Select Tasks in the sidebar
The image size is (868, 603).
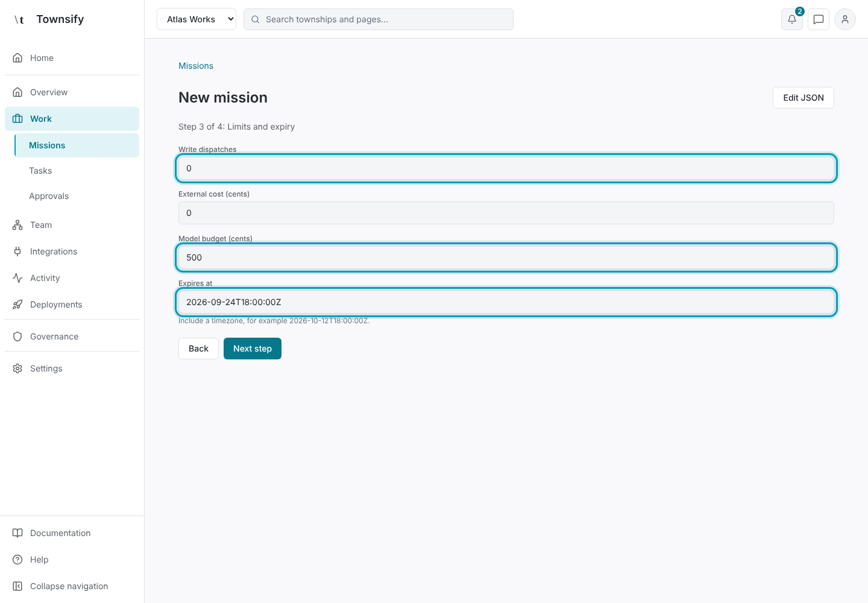tap(77, 171)
